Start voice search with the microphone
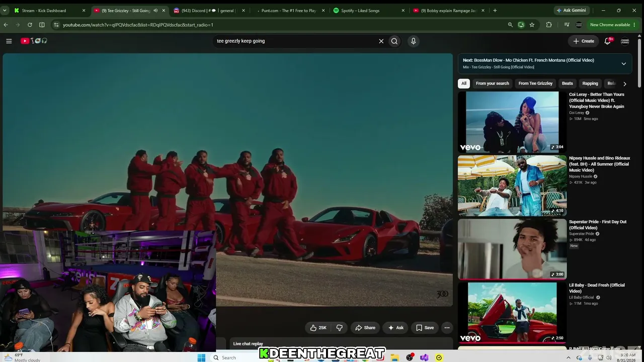 413,41
